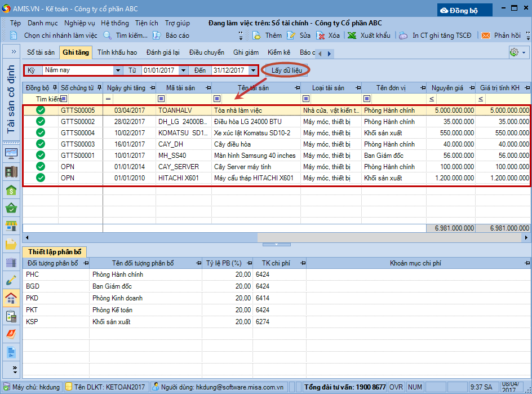Viewport: 532px width, 394px height.
Task: Open Phản hồi feedback envelope icon
Action: tap(486, 36)
